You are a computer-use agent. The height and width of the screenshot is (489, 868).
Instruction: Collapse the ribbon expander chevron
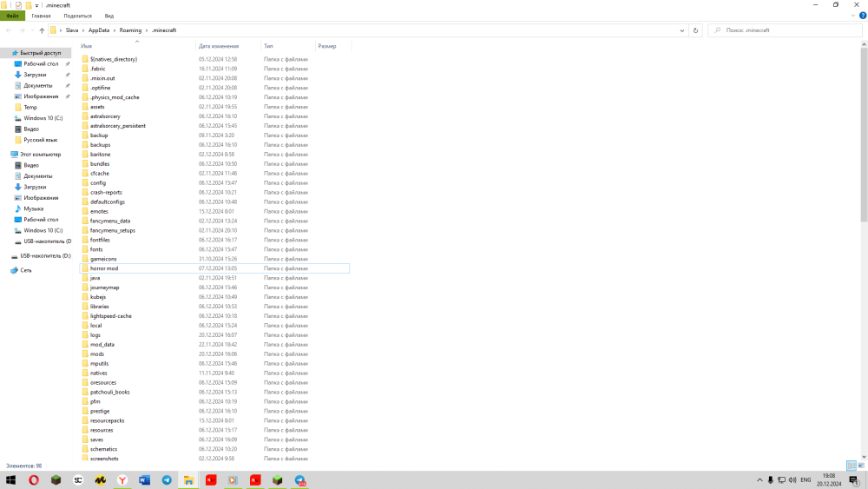click(853, 16)
